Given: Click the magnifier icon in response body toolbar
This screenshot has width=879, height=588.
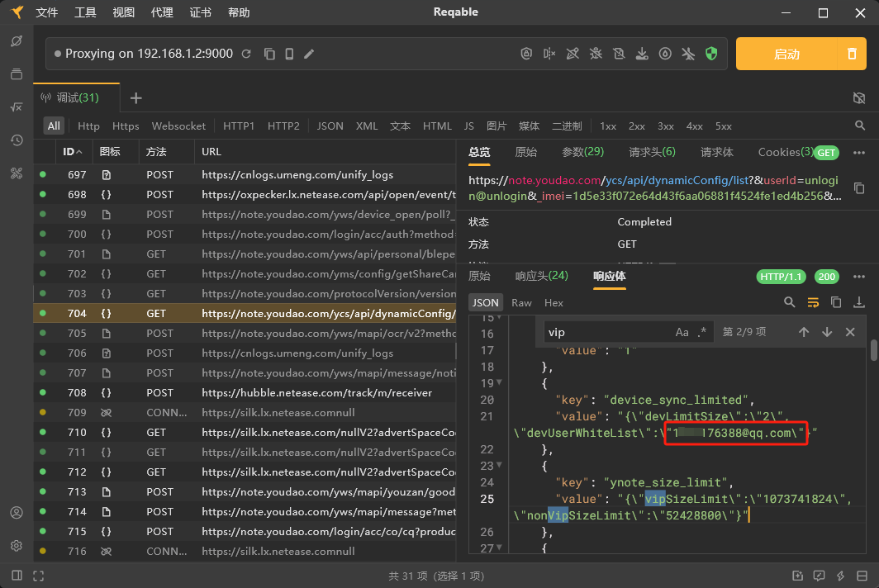Looking at the screenshot, I should [x=790, y=302].
